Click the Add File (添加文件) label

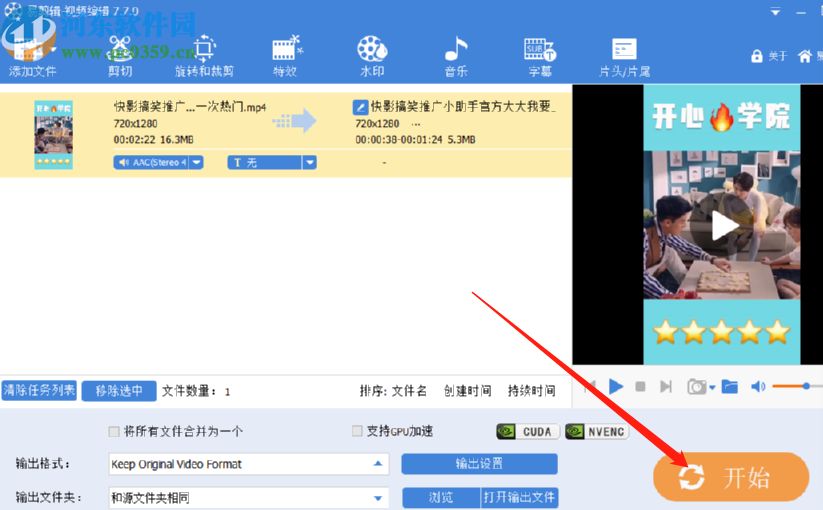point(33,71)
